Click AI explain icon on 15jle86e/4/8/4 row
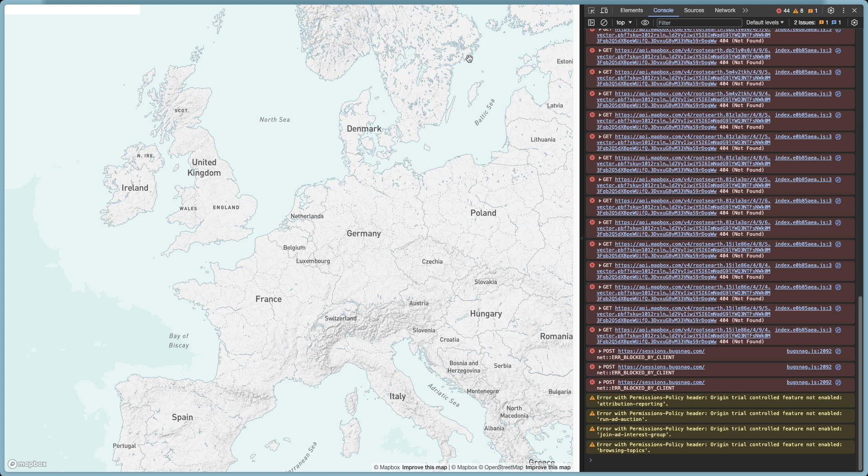This screenshot has height=476, width=868. 838,266
